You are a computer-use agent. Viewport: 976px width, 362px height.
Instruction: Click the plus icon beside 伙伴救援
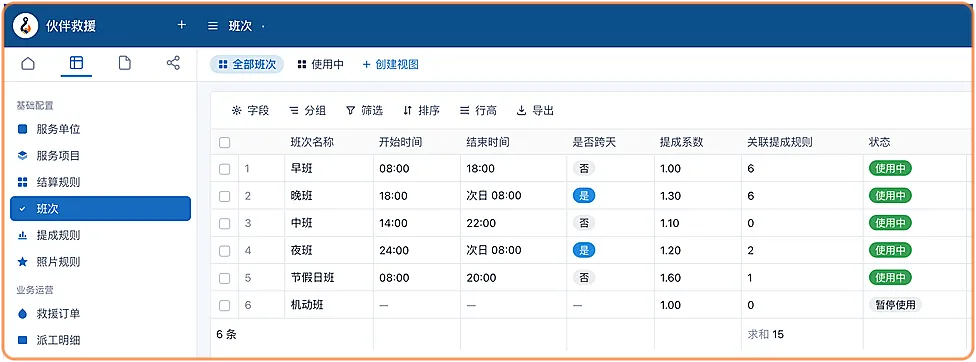[x=181, y=26]
